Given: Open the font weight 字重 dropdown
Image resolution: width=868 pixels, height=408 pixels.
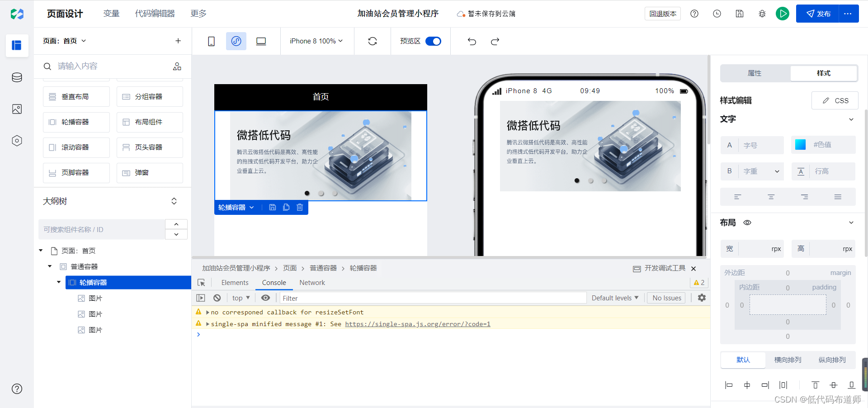Looking at the screenshot, I should coord(761,171).
